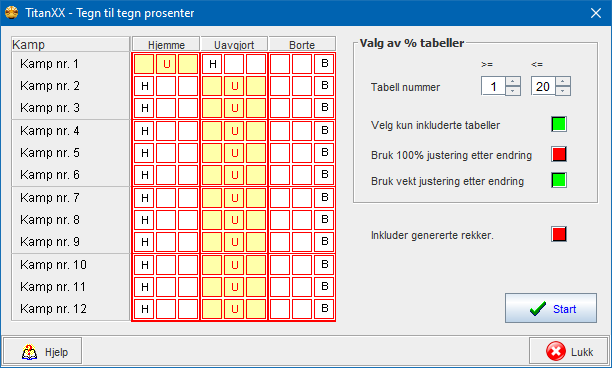This screenshot has height=368, width=612.
Task: Click the help book icon beside Hjelp
Action: (x=29, y=352)
